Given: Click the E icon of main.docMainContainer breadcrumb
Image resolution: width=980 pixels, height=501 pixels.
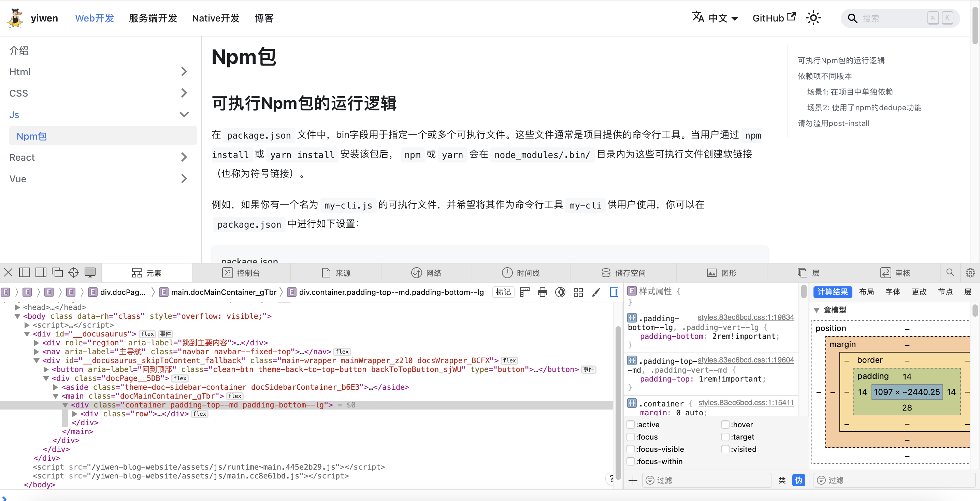Looking at the screenshot, I should tap(163, 292).
